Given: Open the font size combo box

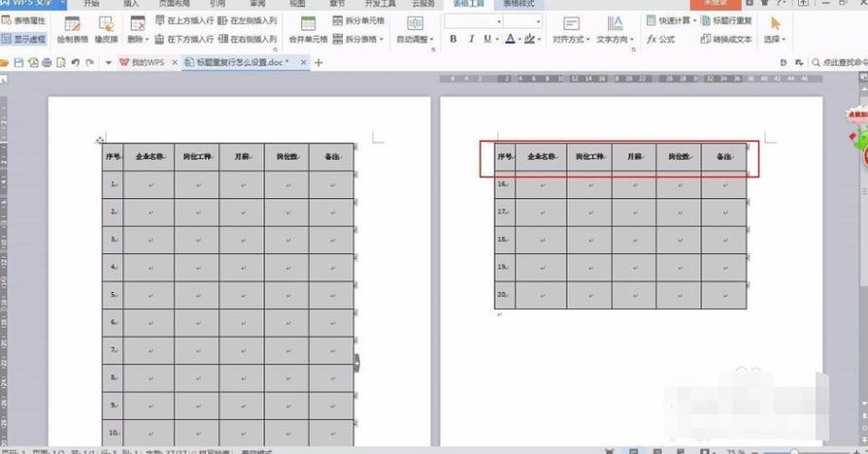Looking at the screenshot, I should pyautogui.click(x=522, y=21).
